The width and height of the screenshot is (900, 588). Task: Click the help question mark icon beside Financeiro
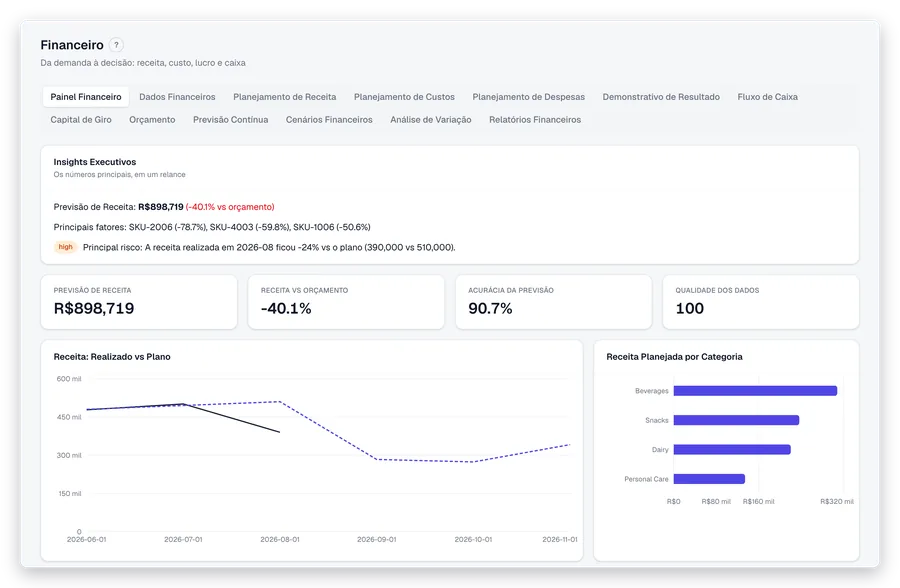pyautogui.click(x=116, y=45)
